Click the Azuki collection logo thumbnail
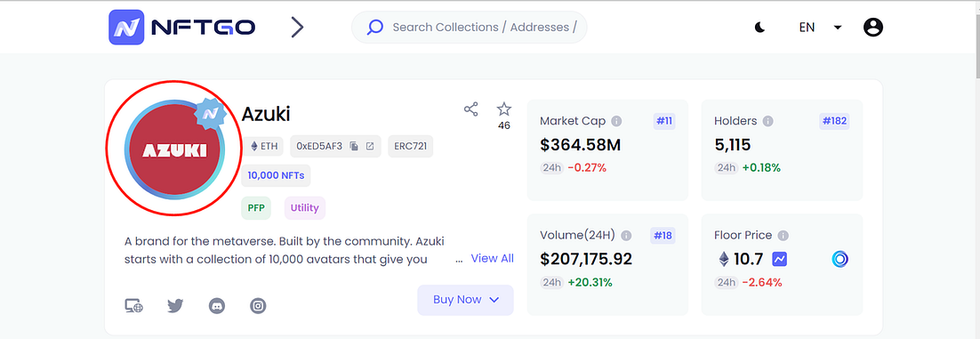The height and width of the screenshot is (339, 980). click(173, 150)
